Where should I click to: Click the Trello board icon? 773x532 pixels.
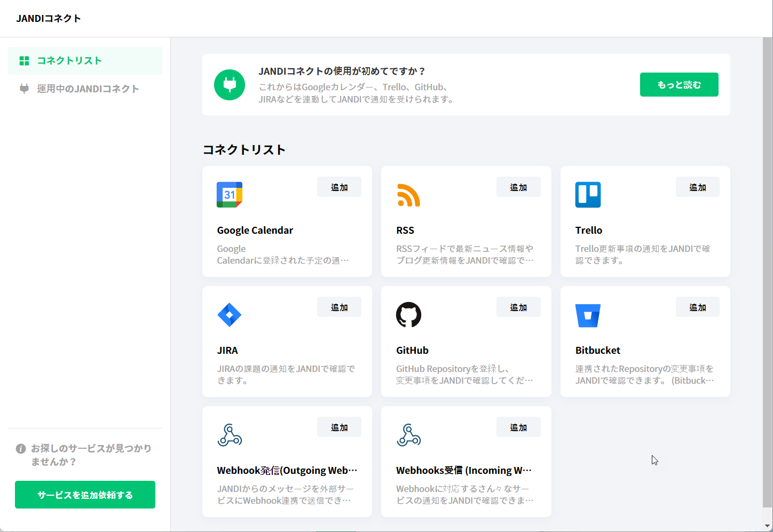coord(588,195)
